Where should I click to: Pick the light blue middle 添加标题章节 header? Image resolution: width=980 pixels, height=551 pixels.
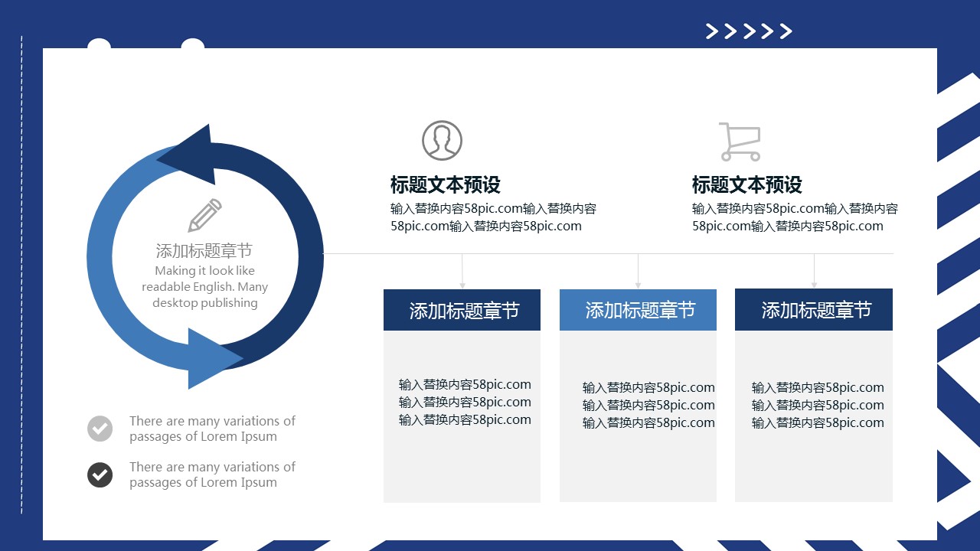coord(638,310)
